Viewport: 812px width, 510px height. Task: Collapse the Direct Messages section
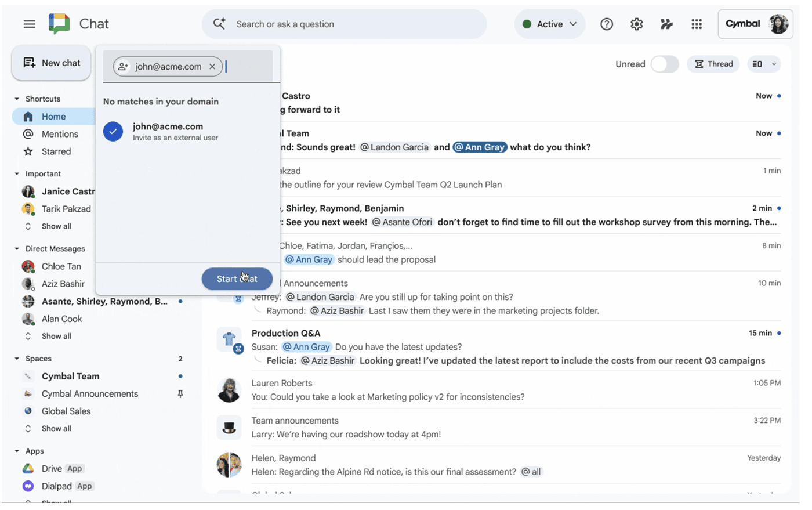click(x=17, y=249)
